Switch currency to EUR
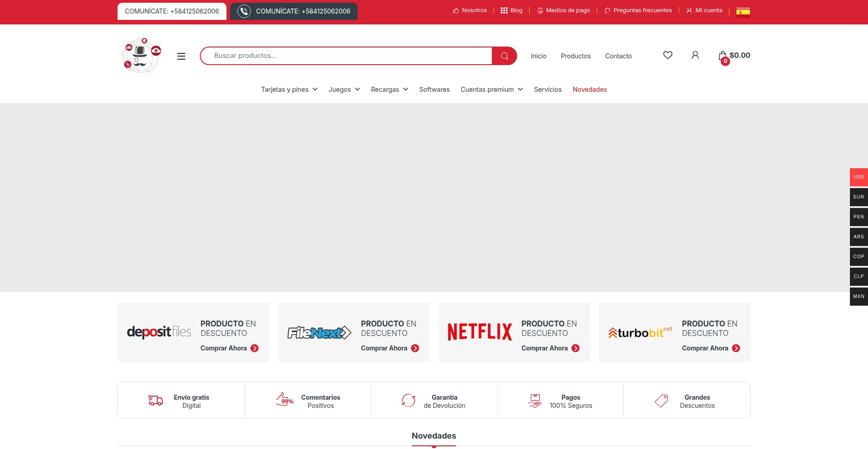This screenshot has height=449, width=868. 859,197
